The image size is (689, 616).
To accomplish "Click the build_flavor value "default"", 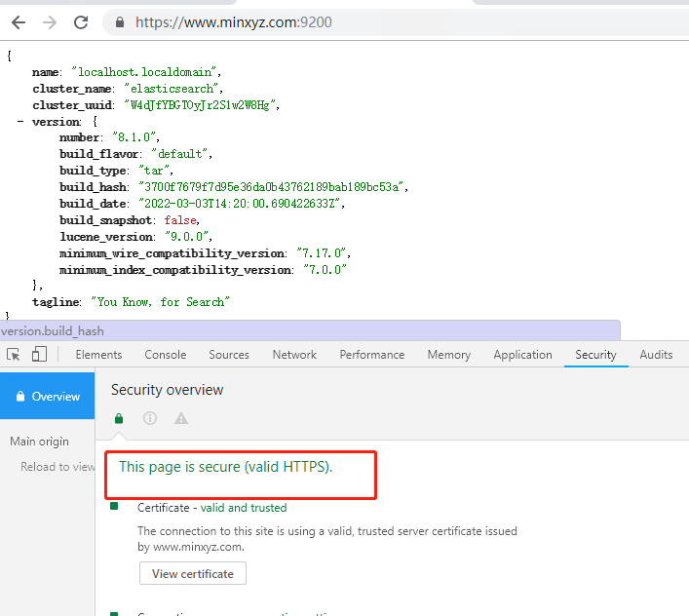I will coord(179,154).
